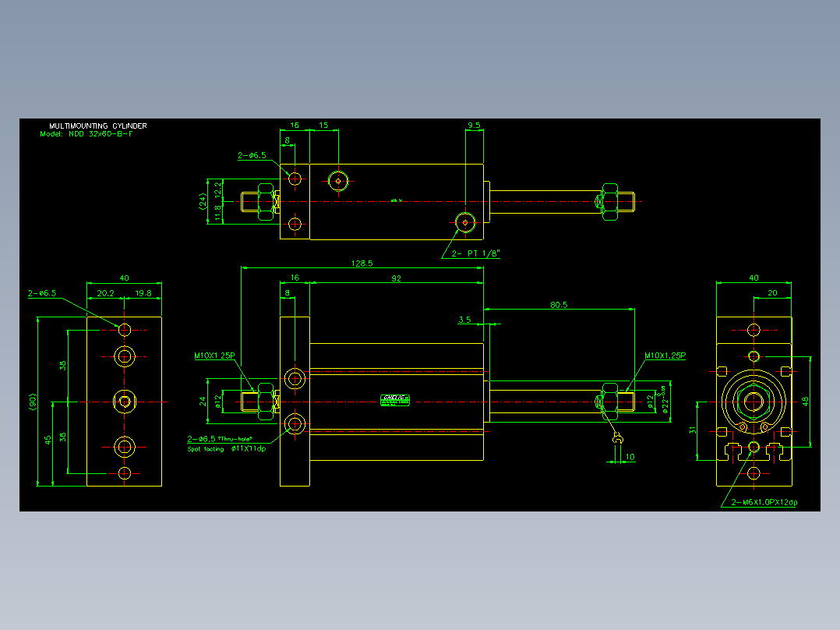Select the 92 body length dimension
840x630 pixels.
pyautogui.click(x=397, y=278)
